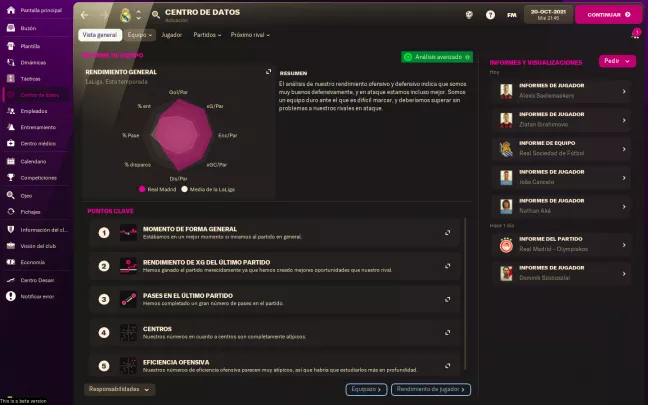
Task: Click the Equipazo button
Action: 366,389
